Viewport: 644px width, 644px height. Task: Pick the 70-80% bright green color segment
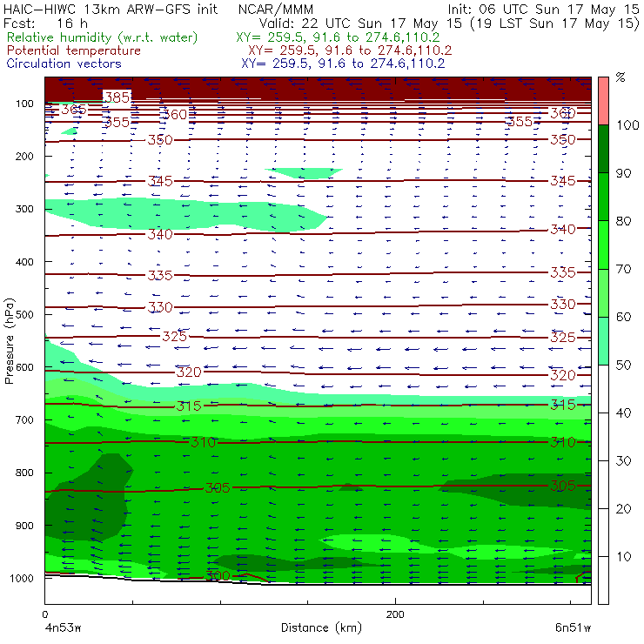click(x=603, y=245)
